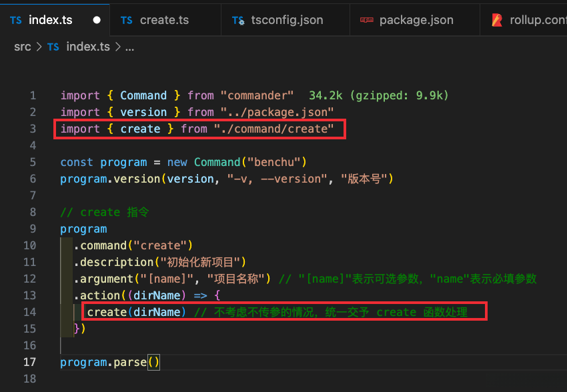Screen dimensions: 567x392
Task: Switch to the index.ts tab
Action: 55,20
